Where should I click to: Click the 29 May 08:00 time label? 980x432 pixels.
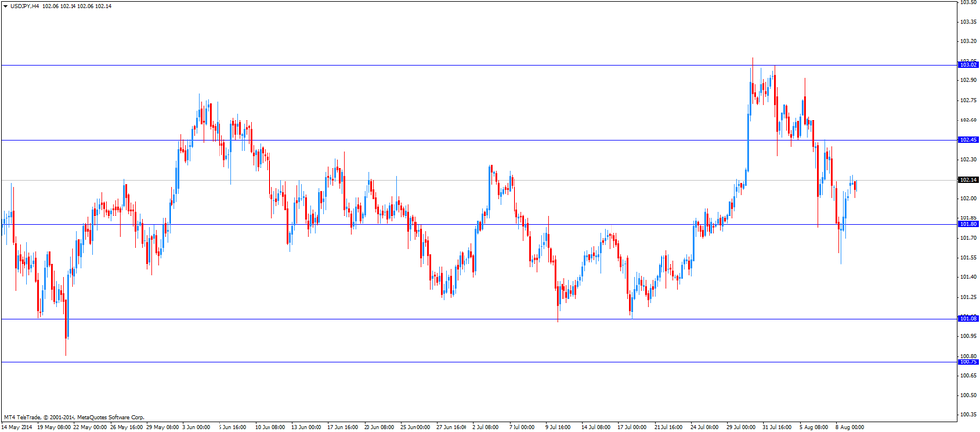tap(162, 428)
